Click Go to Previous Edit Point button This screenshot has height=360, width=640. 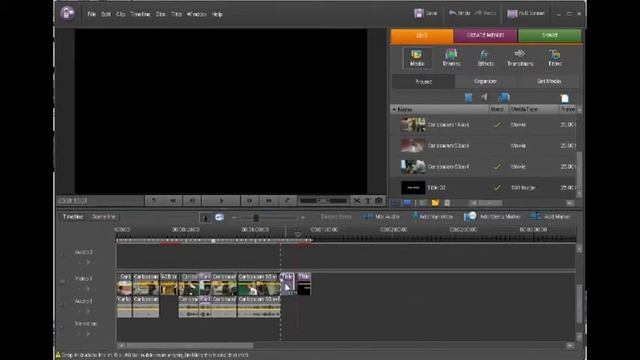coord(153,200)
